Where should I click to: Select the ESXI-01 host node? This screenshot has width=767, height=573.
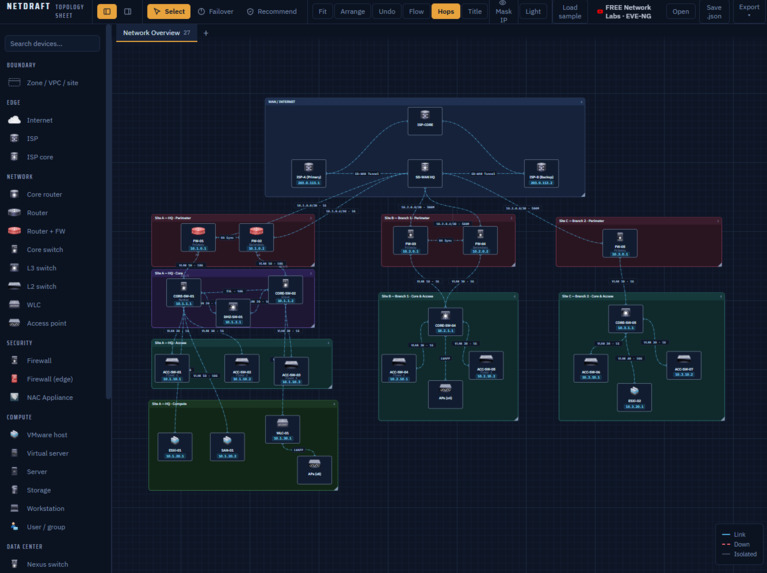(175, 447)
